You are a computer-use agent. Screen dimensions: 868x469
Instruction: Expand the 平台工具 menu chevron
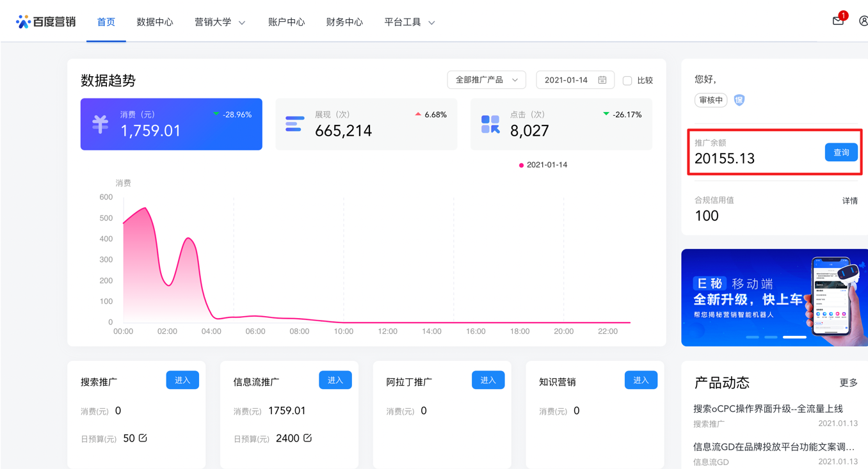coord(432,21)
